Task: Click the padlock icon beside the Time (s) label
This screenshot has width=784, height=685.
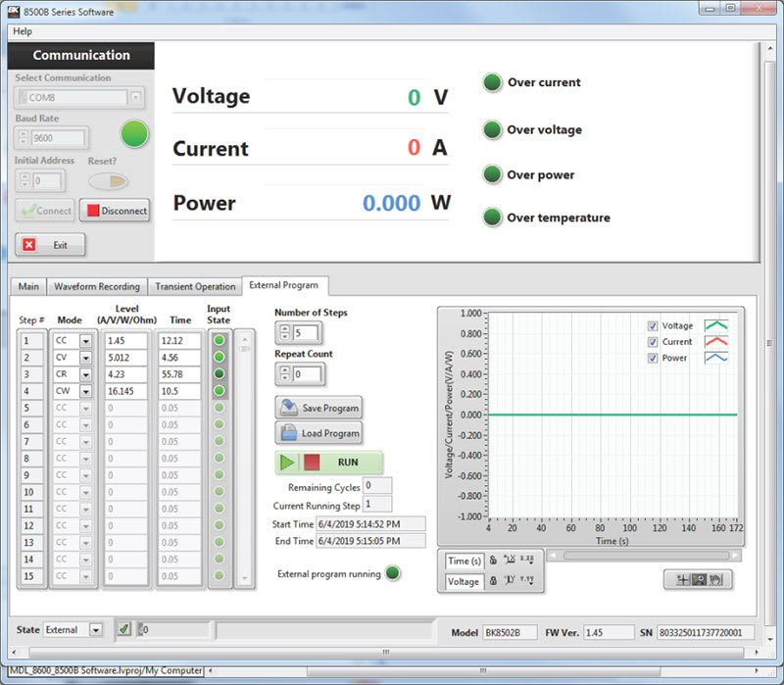Action: pyautogui.click(x=493, y=561)
